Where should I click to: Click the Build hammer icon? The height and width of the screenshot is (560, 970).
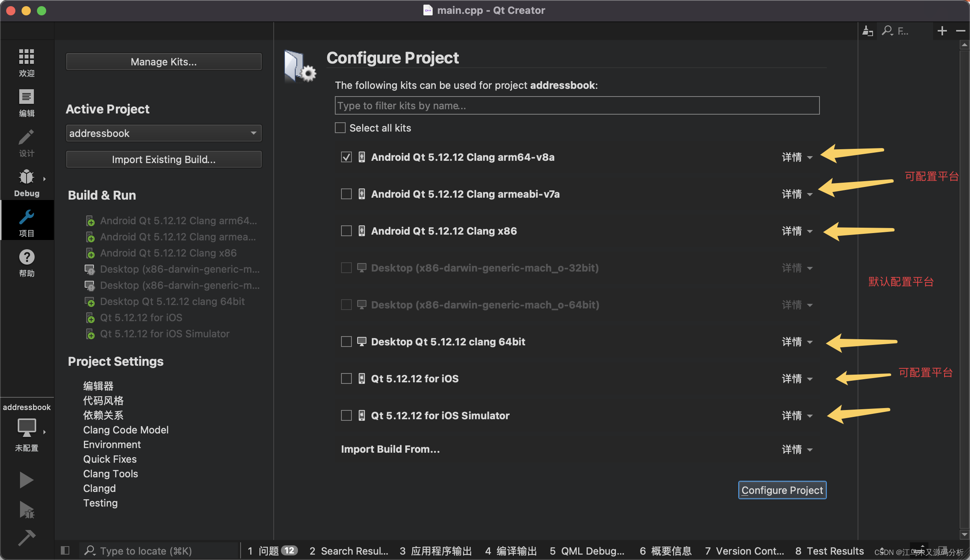pos(26,538)
